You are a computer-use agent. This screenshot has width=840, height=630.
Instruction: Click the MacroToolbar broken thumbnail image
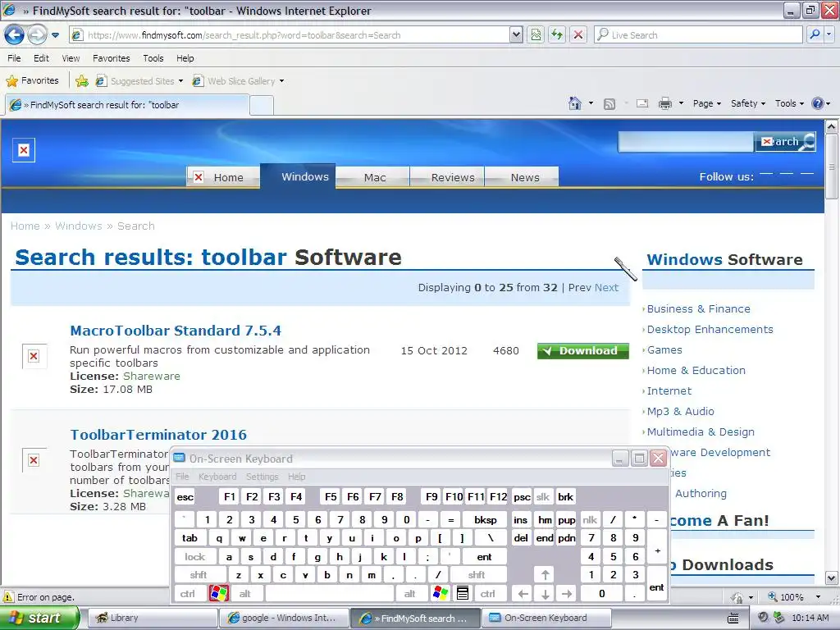(x=34, y=356)
